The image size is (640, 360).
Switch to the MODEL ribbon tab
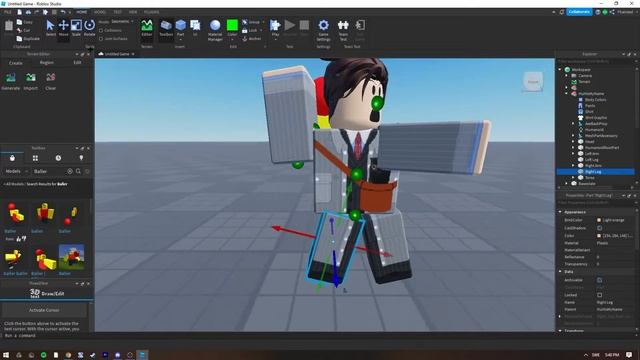pos(100,12)
